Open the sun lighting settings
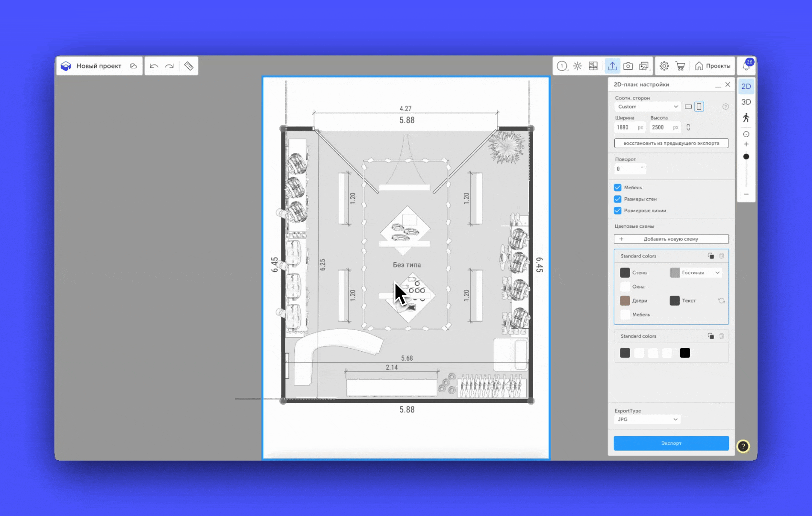The image size is (812, 516). 577,66
